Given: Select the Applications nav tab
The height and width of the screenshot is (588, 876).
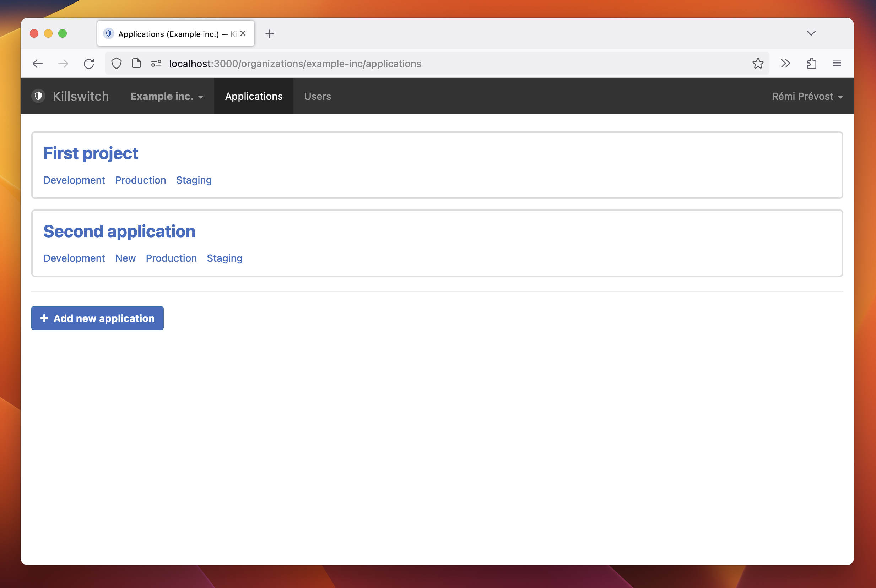Looking at the screenshot, I should pos(254,96).
